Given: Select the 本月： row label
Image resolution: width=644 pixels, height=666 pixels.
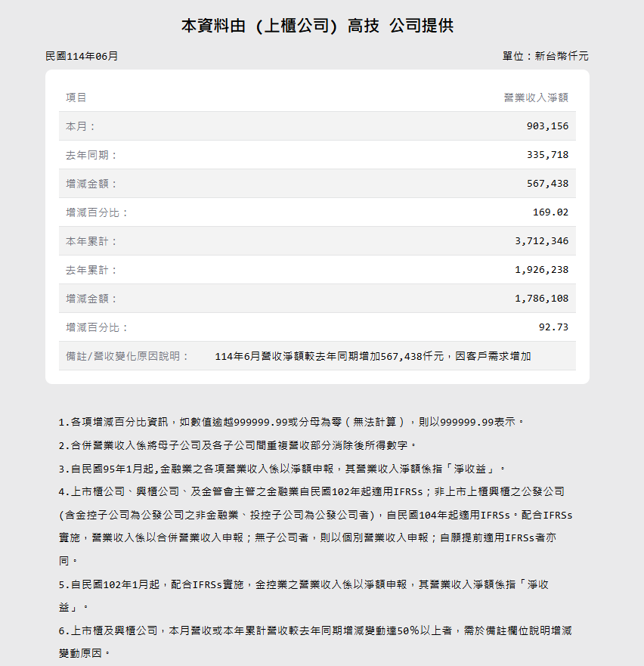Looking at the screenshot, I should click(x=81, y=126).
